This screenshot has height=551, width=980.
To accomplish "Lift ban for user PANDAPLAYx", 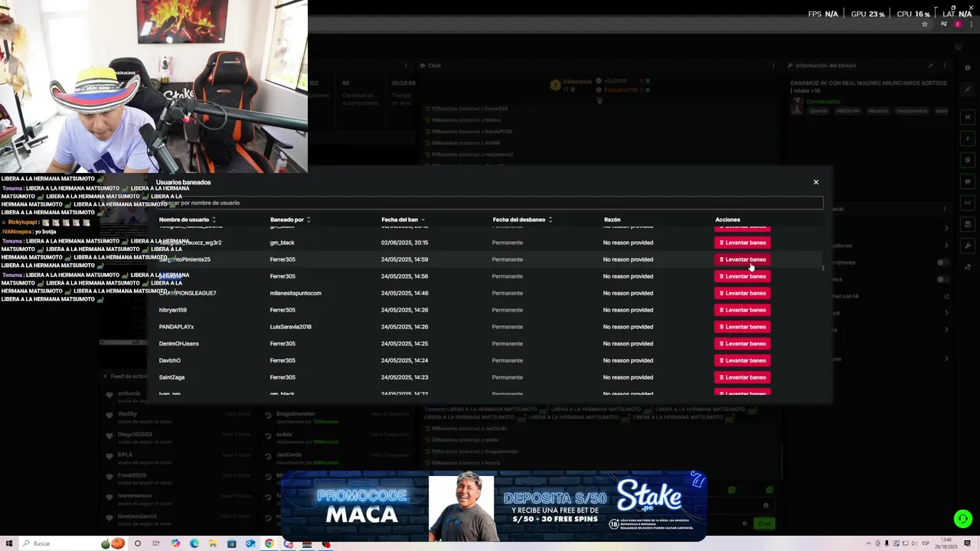I will (742, 327).
